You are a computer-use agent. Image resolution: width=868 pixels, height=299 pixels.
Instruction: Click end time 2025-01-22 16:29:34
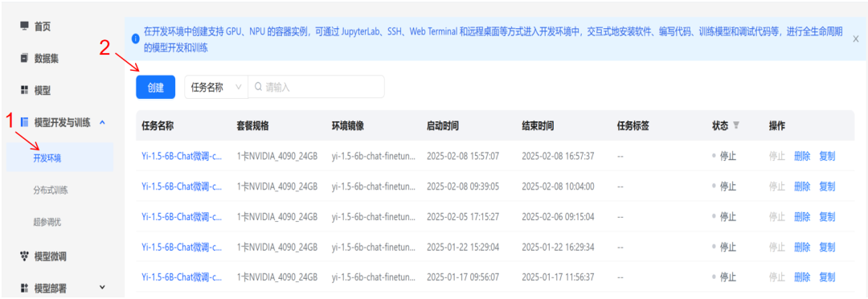pyautogui.click(x=558, y=247)
